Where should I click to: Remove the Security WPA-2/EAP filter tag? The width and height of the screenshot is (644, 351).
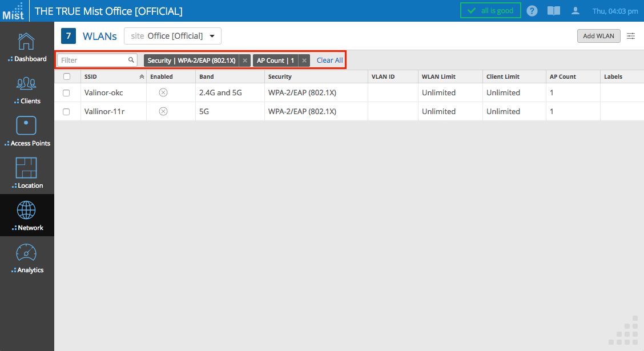245,60
